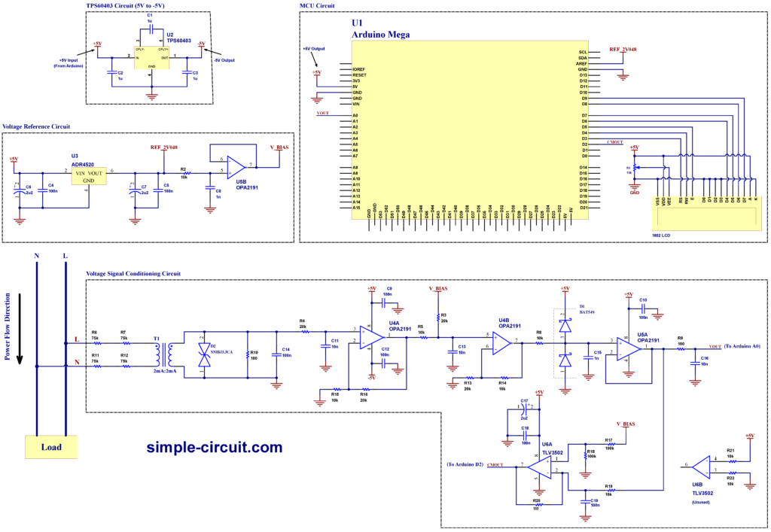Screen dimensions: 771x532
Task: Select resistor R10 100 burden resistor
Action: click(x=247, y=354)
